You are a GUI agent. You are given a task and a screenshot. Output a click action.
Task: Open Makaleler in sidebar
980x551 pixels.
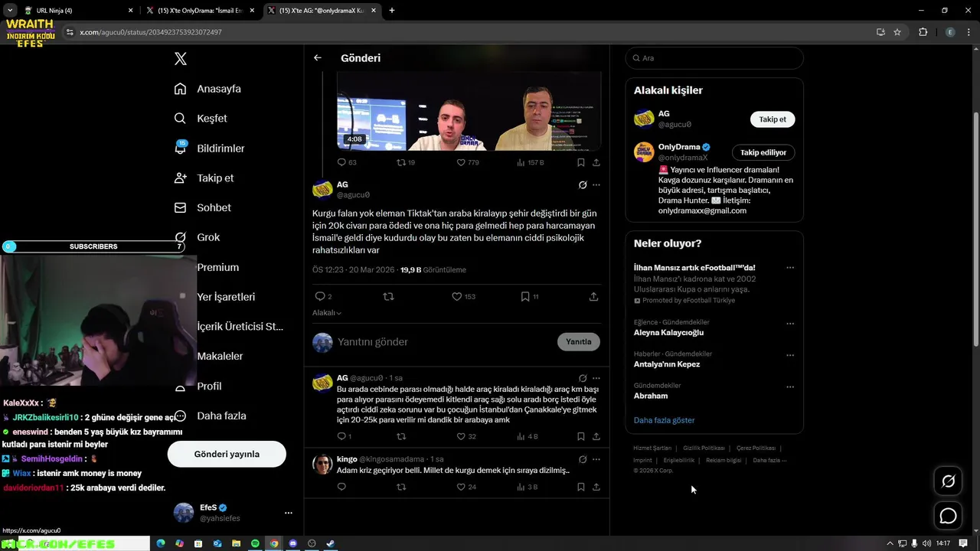(220, 356)
